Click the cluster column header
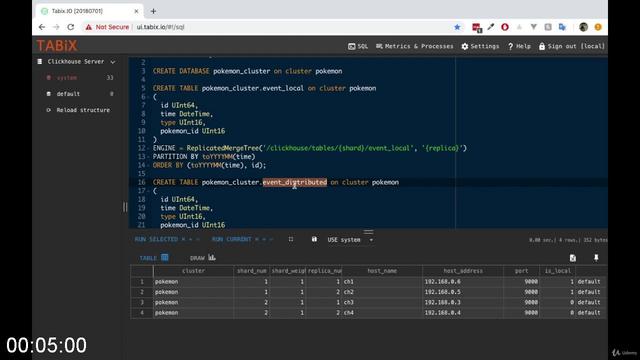The image size is (640, 360). 193,271
